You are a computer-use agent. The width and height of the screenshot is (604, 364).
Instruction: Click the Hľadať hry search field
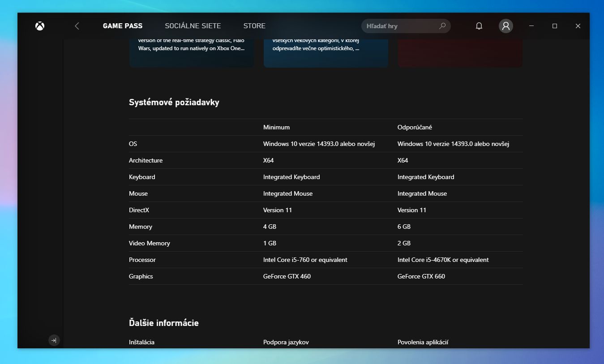[x=406, y=26]
